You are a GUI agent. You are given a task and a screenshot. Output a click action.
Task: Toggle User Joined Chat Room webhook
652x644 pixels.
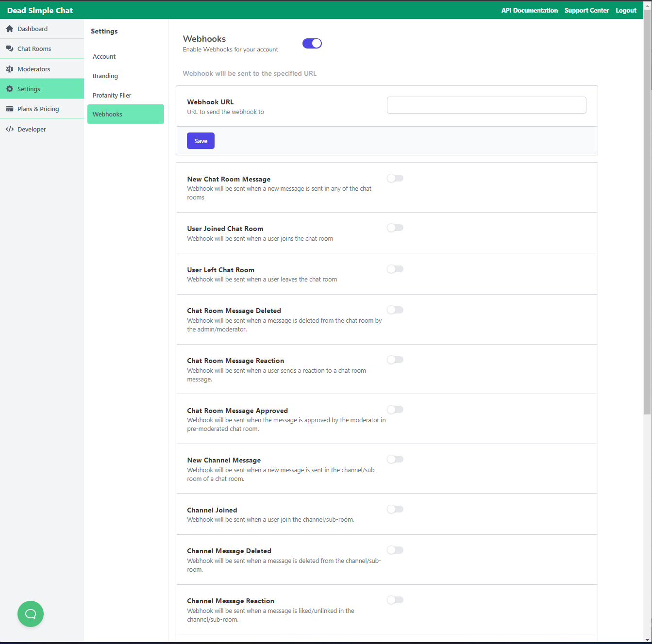tap(395, 228)
